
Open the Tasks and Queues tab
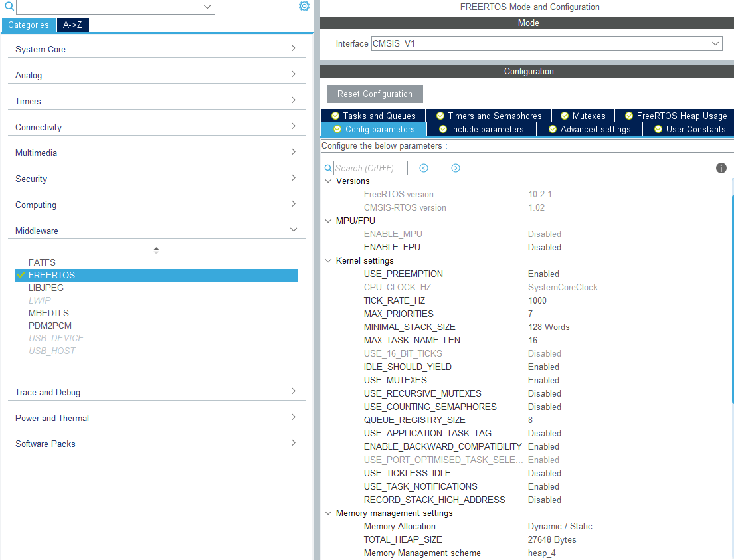tap(373, 116)
